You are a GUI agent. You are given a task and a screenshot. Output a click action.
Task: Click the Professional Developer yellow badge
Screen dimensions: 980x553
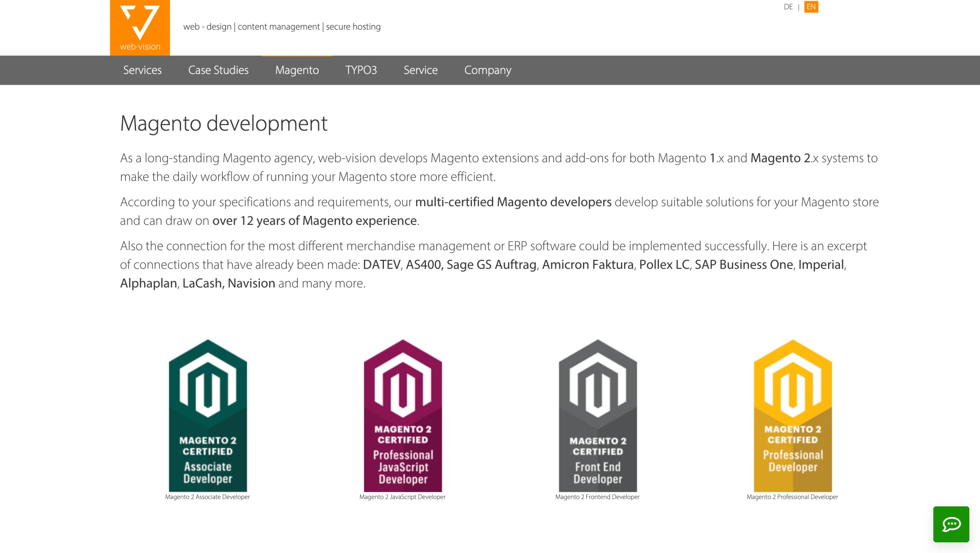tap(792, 415)
